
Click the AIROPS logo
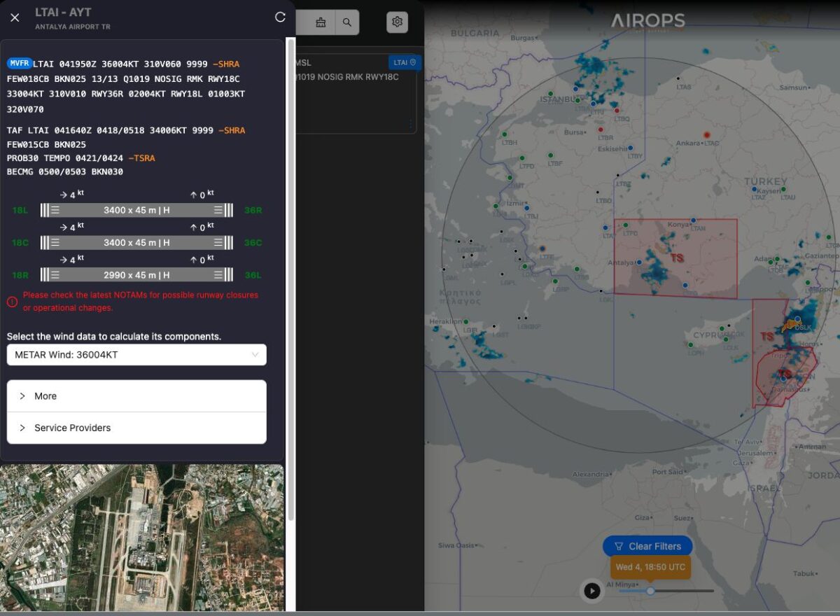tap(648, 21)
